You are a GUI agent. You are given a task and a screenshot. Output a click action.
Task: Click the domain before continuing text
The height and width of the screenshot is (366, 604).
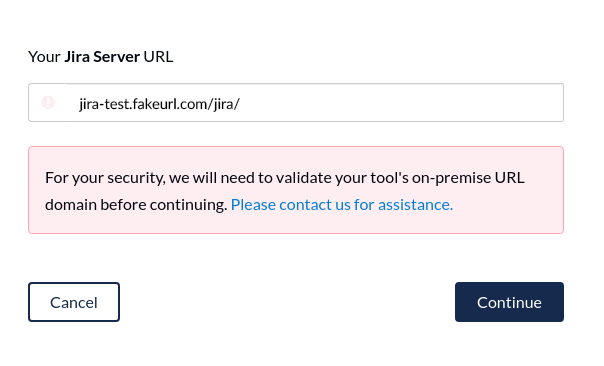136,205
